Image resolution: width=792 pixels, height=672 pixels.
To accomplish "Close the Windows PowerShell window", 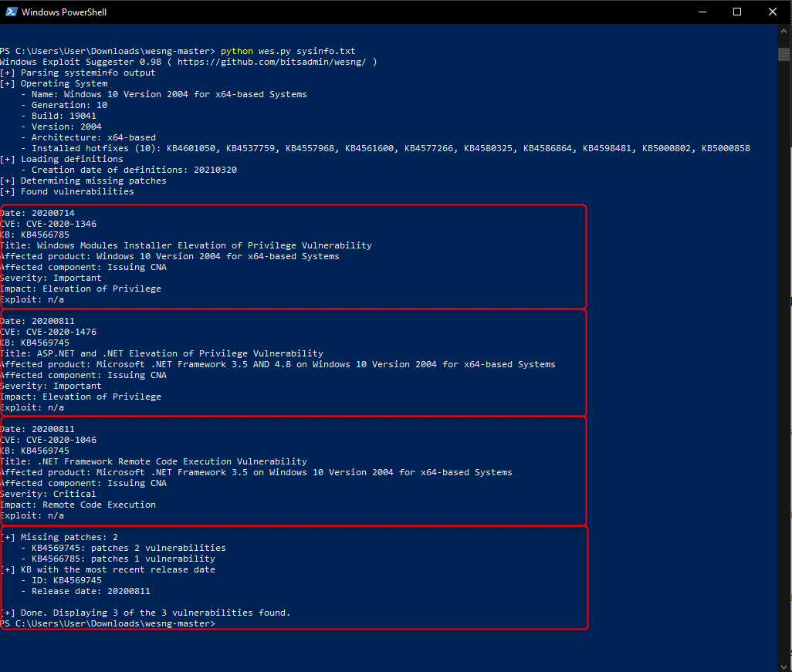I will [772, 12].
